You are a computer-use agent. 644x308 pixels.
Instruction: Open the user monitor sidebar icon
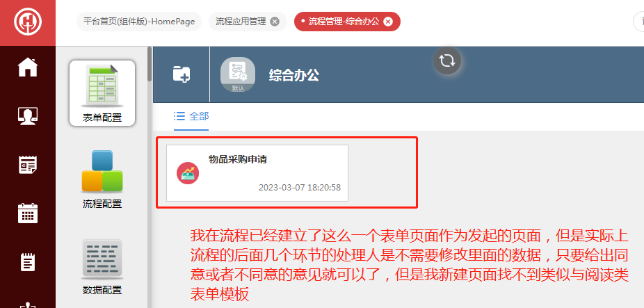click(28, 116)
